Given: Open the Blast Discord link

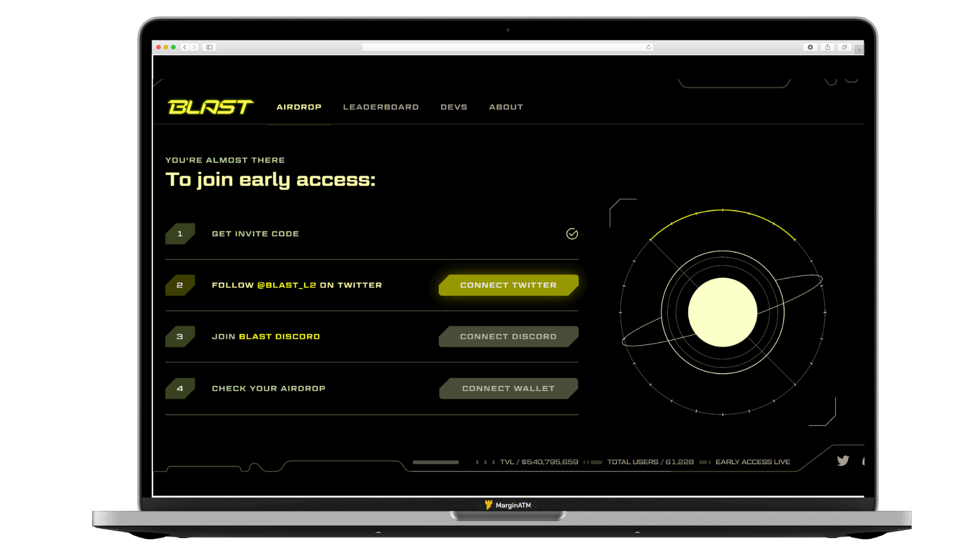Looking at the screenshot, I should [279, 336].
